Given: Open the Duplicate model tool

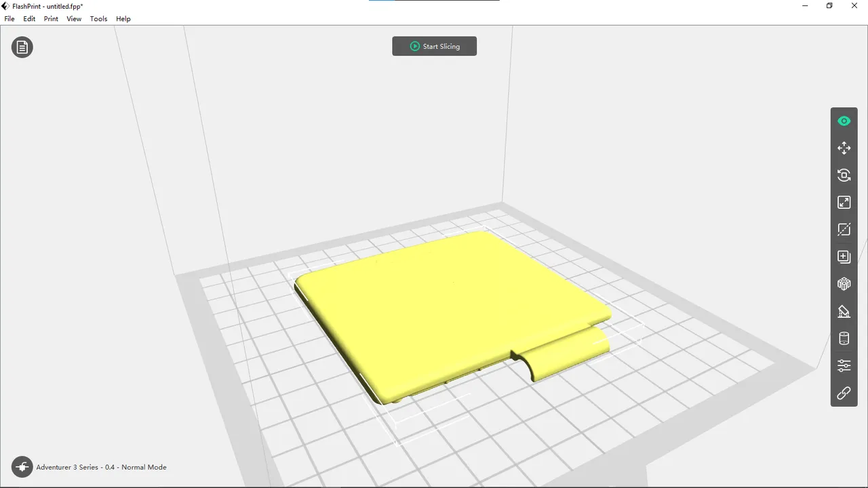Looking at the screenshot, I should click(844, 256).
